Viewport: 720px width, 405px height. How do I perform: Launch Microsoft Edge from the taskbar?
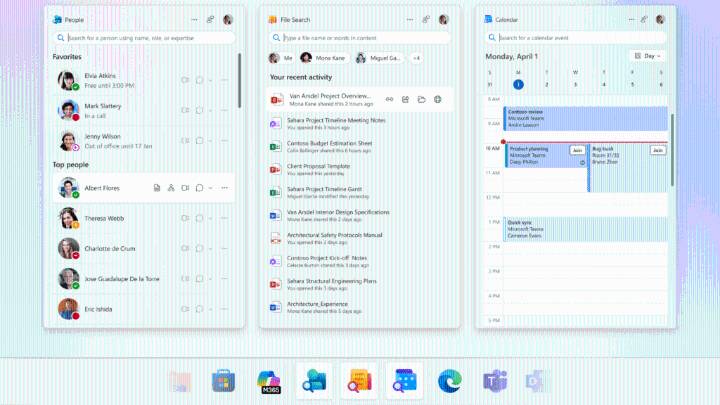coord(450,381)
